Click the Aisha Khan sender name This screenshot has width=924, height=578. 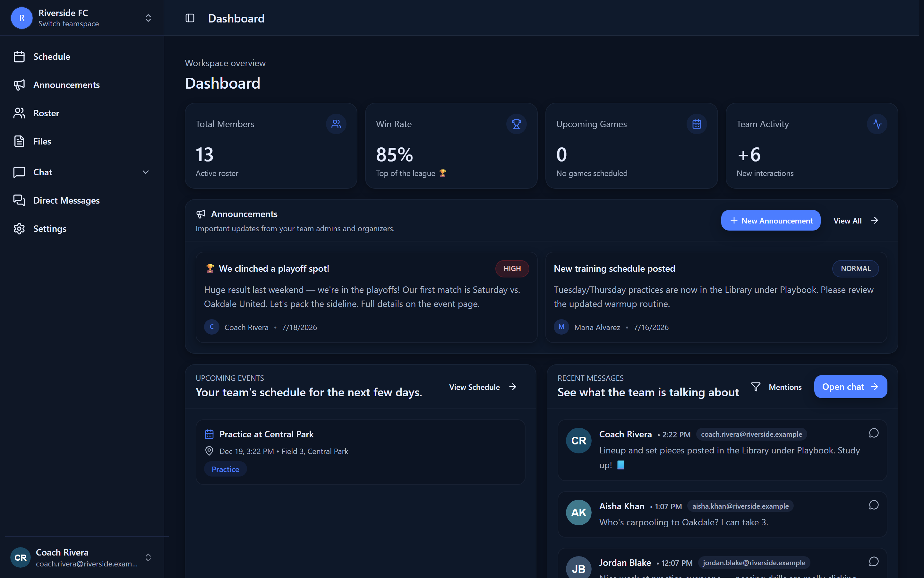tap(621, 506)
